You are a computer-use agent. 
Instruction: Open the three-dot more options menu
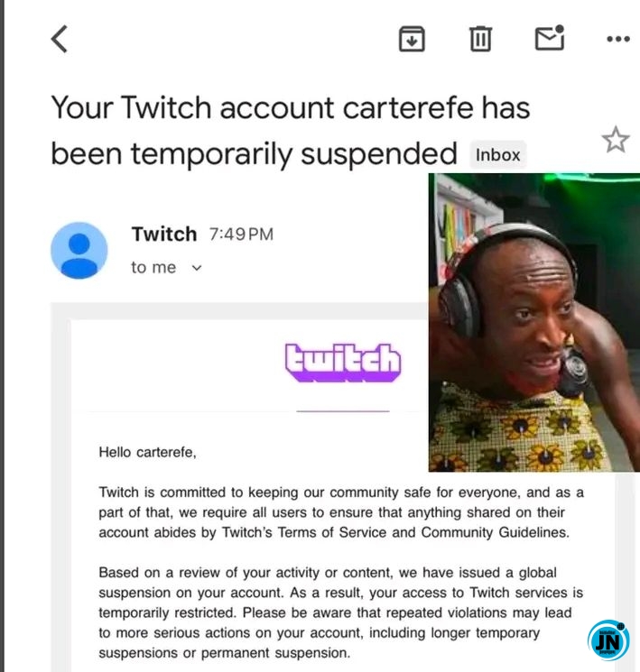coord(618,39)
